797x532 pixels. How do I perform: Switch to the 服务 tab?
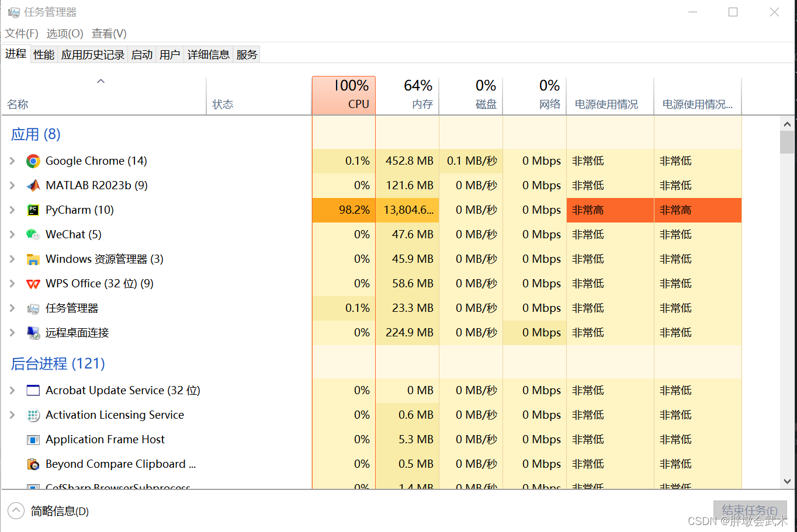pyautogui.click(x=247, y=54)
